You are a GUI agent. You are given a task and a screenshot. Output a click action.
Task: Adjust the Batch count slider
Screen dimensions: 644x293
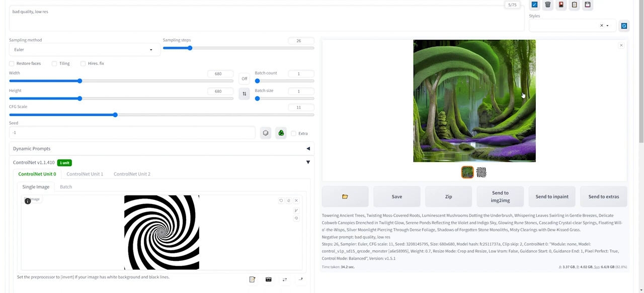click(x=284, y=80)
